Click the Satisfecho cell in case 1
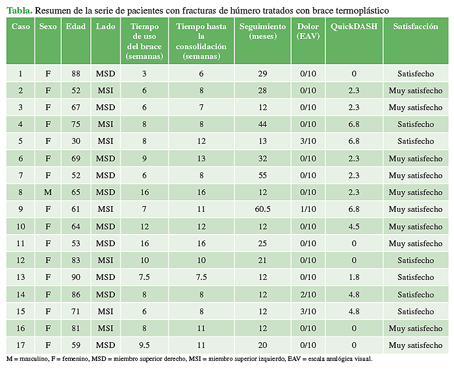 416,74
